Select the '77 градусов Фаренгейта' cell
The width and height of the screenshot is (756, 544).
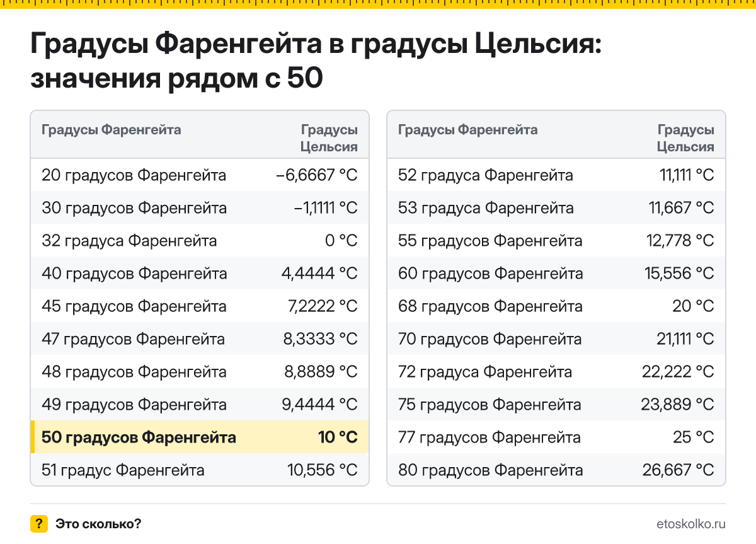(490, 437)
